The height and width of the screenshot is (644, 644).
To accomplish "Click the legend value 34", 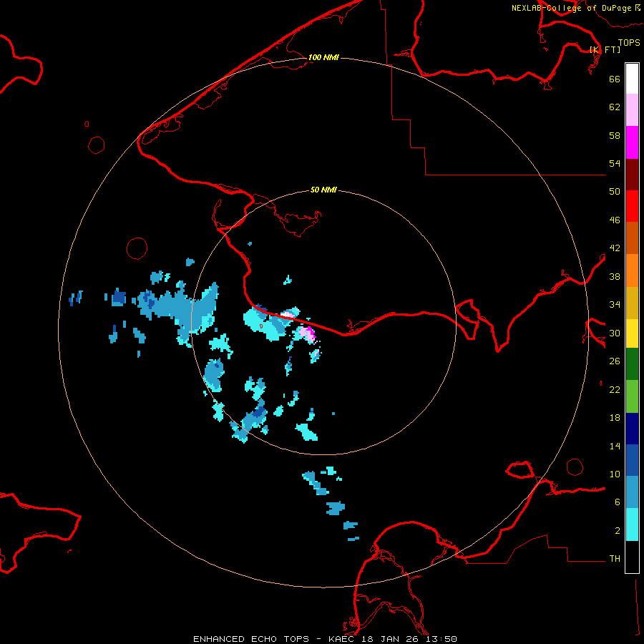I will [x=615, y=304].
